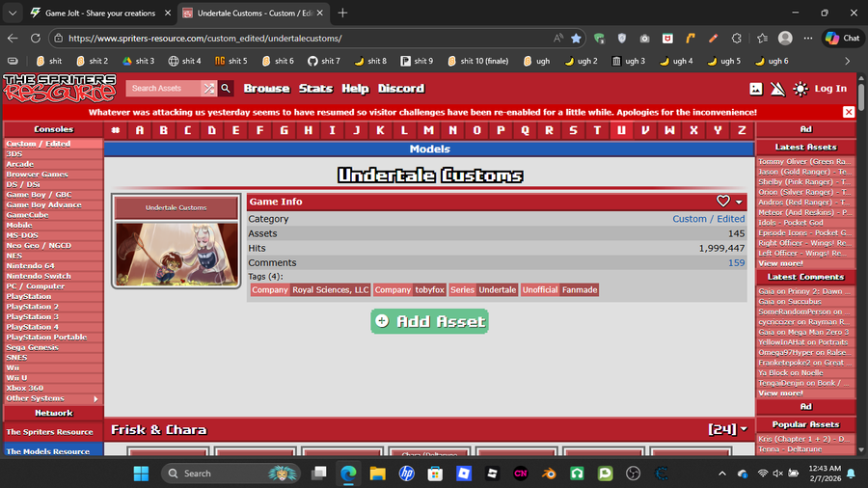Open the Custom / Edited category link

coord(709,219)
